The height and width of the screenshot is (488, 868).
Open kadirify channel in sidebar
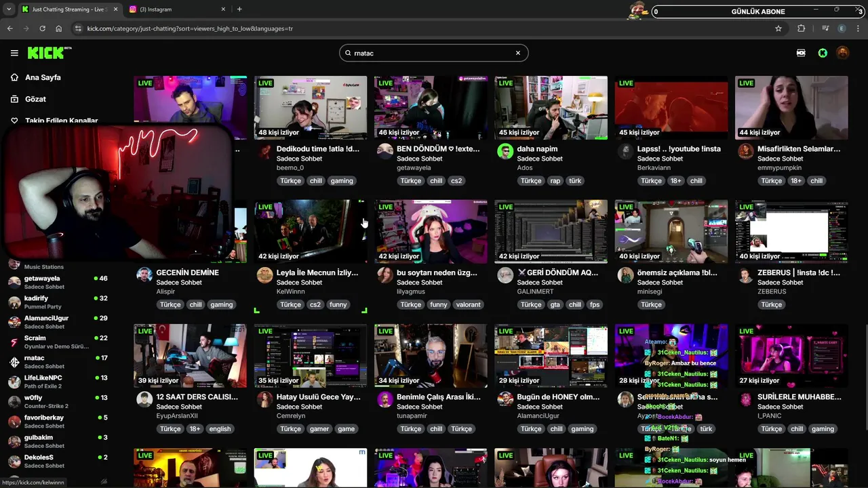pos(58,302)
